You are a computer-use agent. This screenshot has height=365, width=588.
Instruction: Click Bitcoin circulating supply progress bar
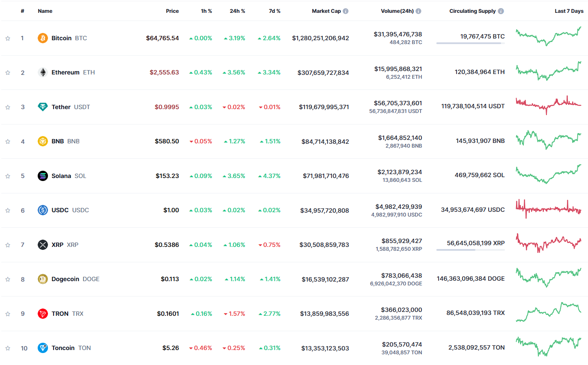pos(471,43)
